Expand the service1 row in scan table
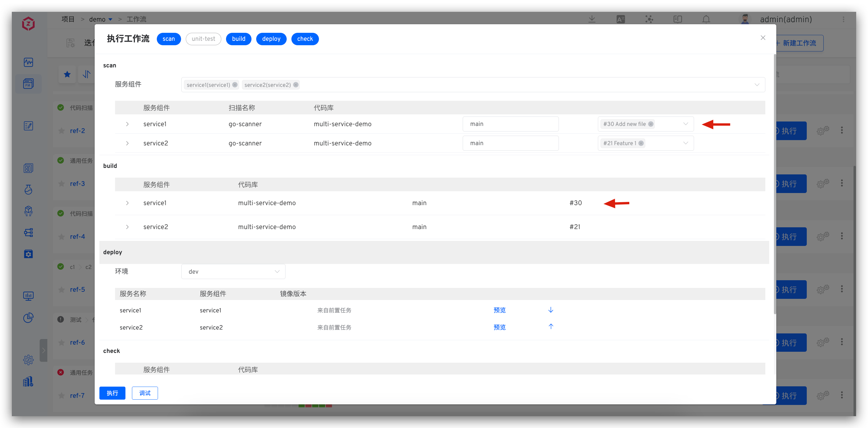868x428 pixels. pos(128,124)
